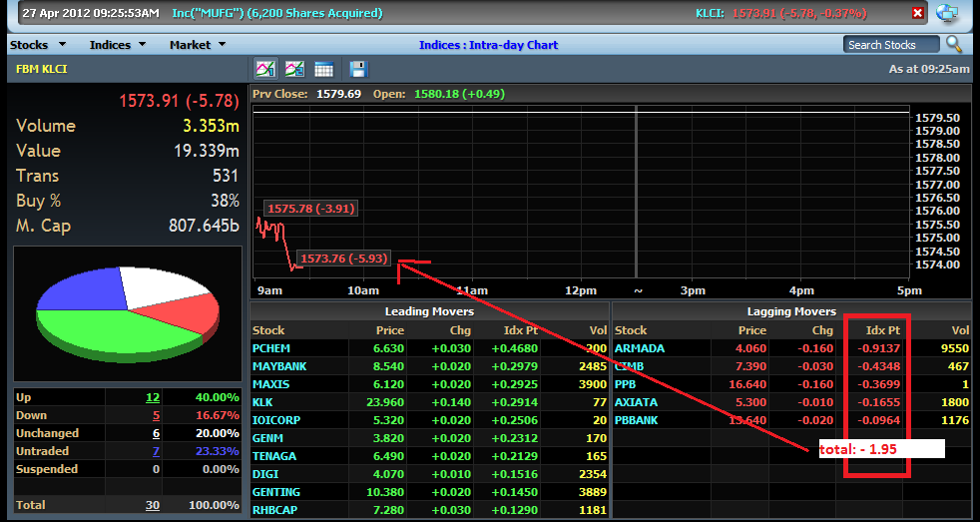Select ARMADA in Lagging Movers
This screenshot has height=522, width=980.
click(640, 348)
